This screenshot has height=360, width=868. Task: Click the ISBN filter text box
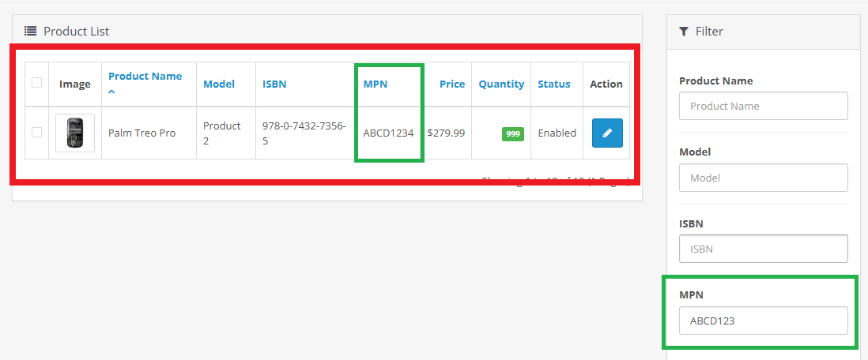[763, 249]
